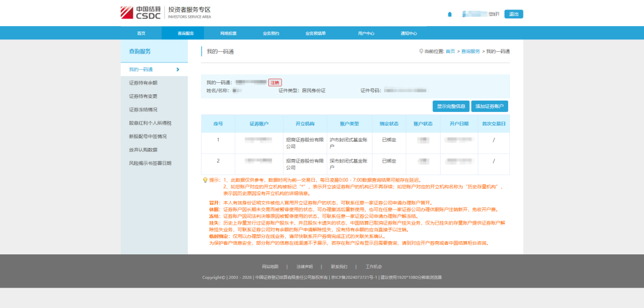Click the location pin icon in breadcrumb
The height and width of the screenshot is (308, 644).
tap(421, 51)
